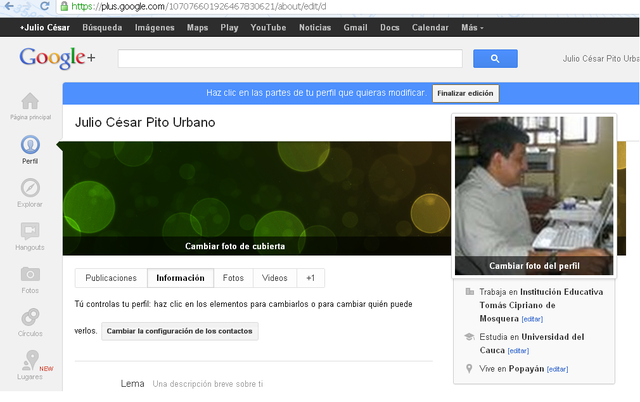
Task: Click the name Julio César Pito Urbano heading
Action: coord(145,122)
